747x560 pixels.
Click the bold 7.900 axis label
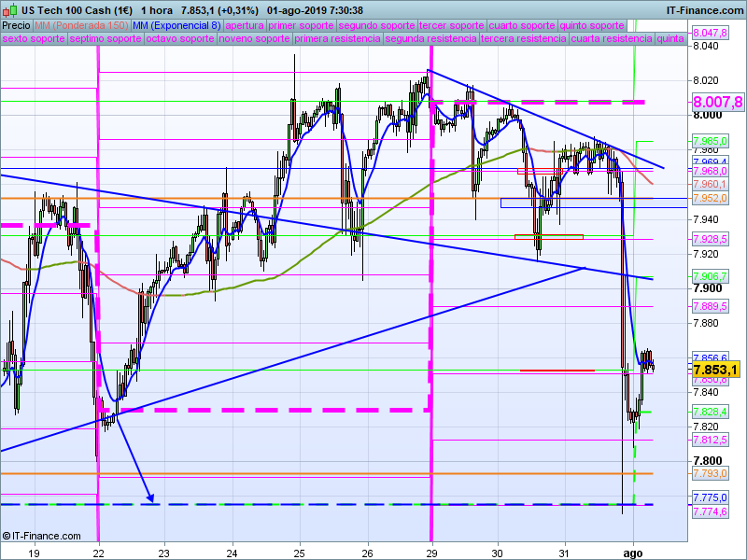[708, 288]
